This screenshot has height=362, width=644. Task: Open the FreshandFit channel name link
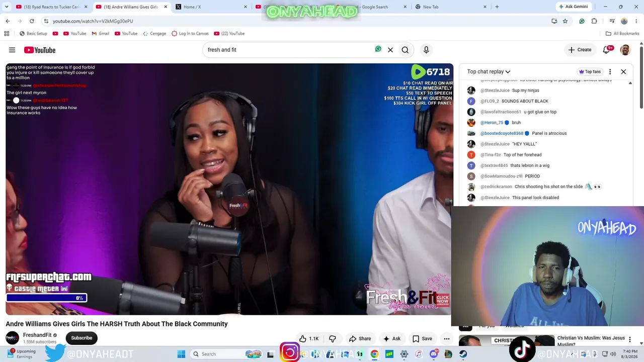point(37,335)
